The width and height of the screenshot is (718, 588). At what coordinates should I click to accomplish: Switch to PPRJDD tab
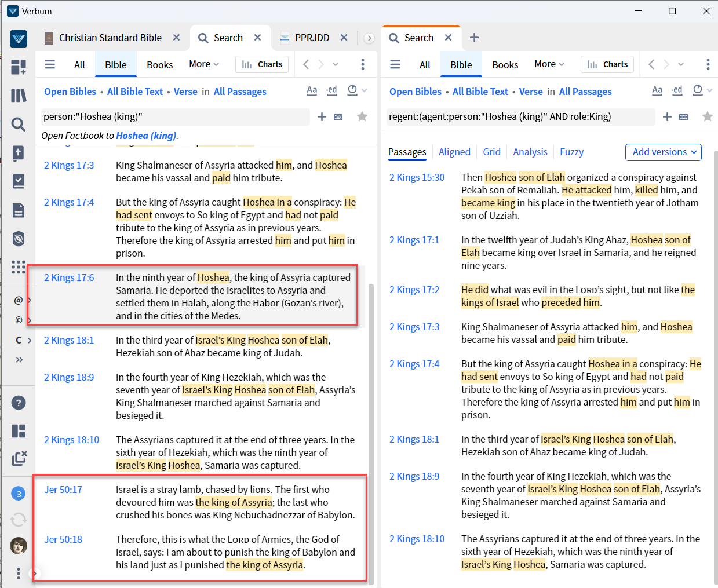click(312, 38)
